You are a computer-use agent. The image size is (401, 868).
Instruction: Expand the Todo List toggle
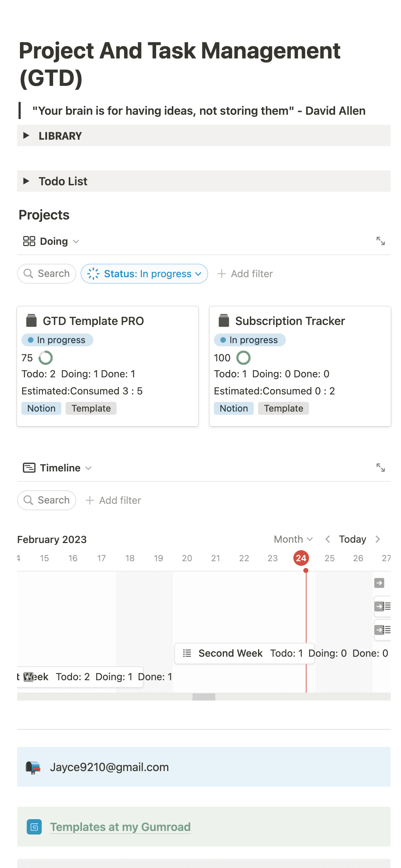pyautogui.click(x=26, y=181)
